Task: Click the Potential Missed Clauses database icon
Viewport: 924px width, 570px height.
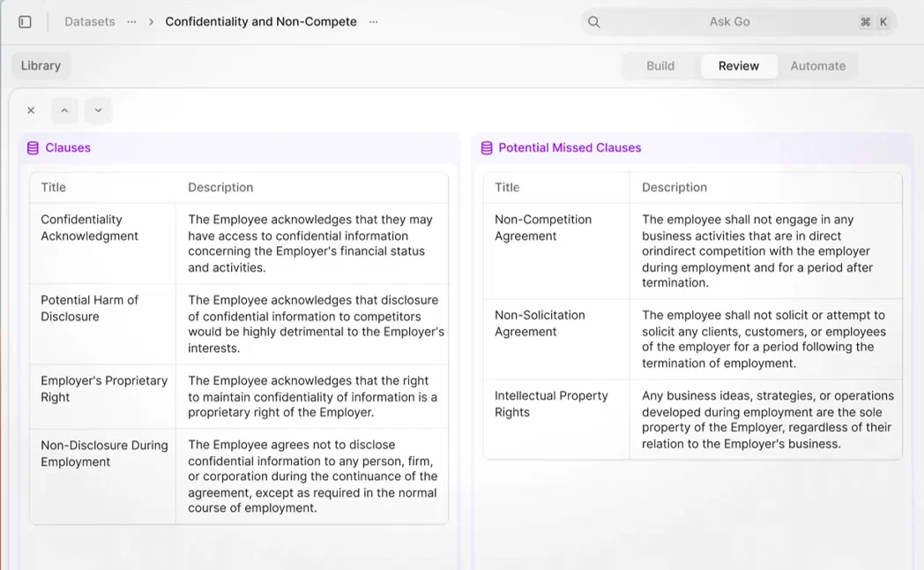Action: click(x=487, y=148)
